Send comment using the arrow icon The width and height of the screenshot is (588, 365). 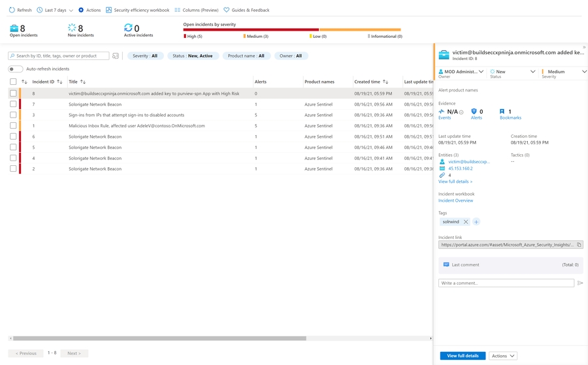click(580, 283)
